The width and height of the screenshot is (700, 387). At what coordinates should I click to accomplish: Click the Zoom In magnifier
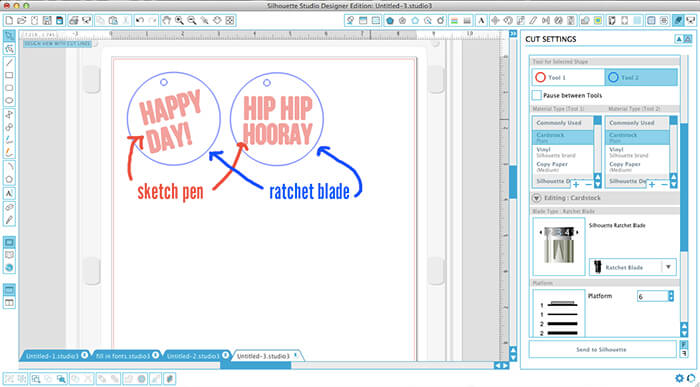179,20
